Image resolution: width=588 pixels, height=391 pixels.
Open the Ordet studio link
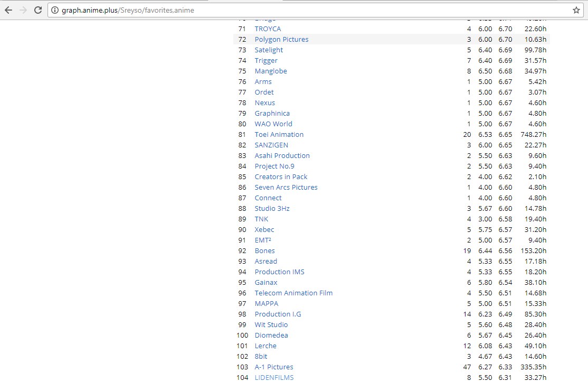click(x=264, y=92)
